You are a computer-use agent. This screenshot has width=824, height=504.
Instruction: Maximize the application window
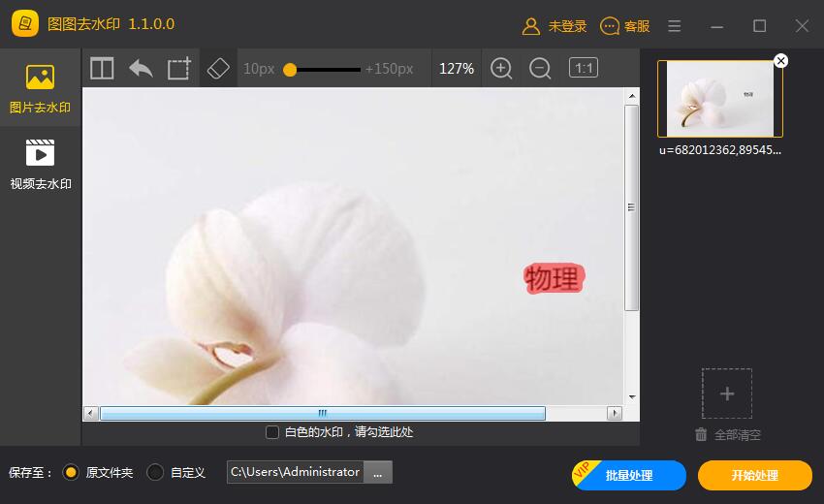click(759, 26)
